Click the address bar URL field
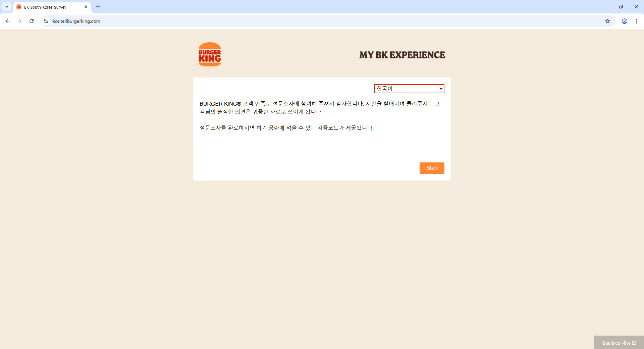 click(322, 21)
